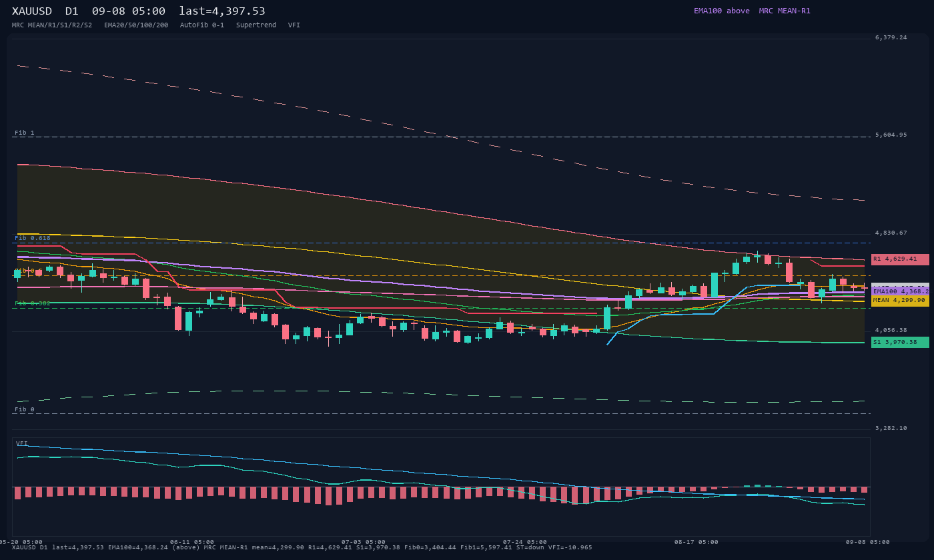Click the '06-11 05:00' time axis label
The image size is (934, 560).
[x=192, y=542]
